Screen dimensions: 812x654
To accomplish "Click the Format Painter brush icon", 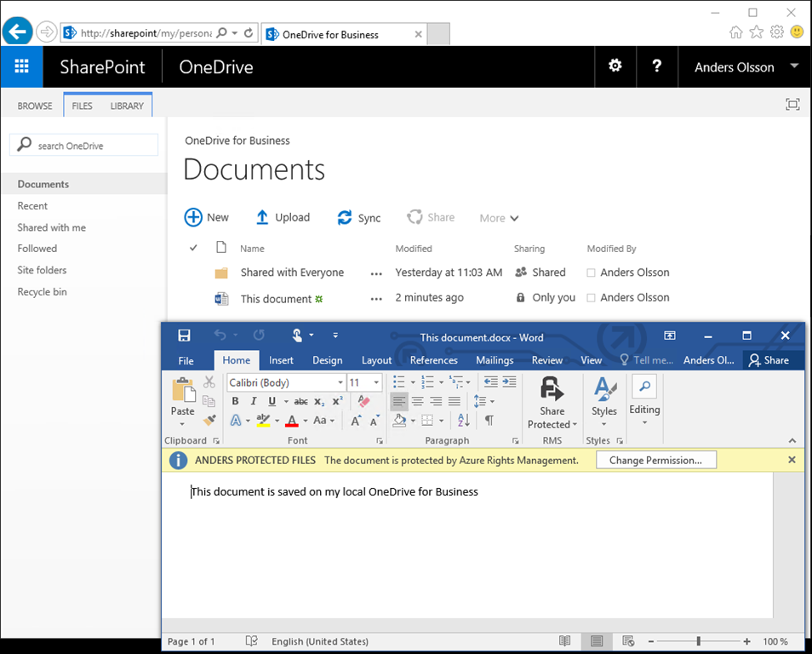I will [209, 421].
